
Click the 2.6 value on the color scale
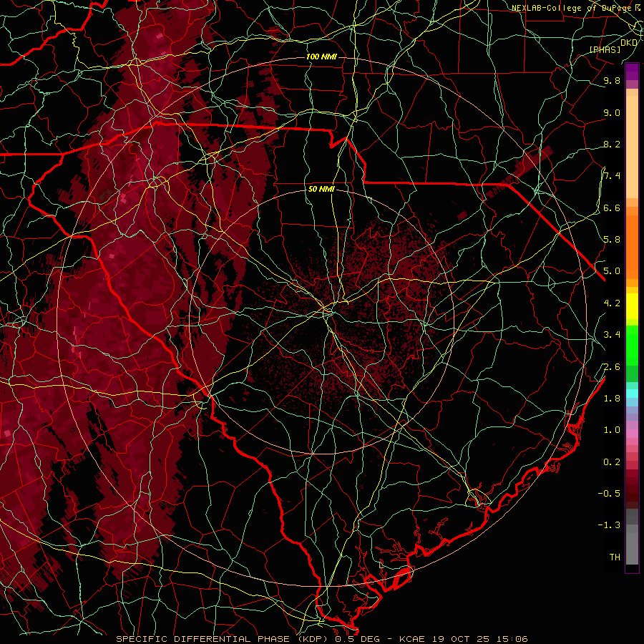pyautogui.click(x=612, y=367)
